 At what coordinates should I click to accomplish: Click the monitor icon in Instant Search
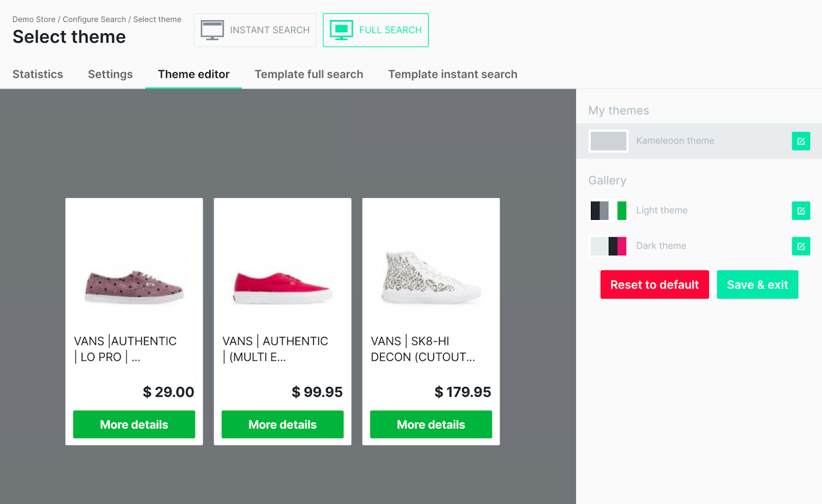[x=212, y=30]
